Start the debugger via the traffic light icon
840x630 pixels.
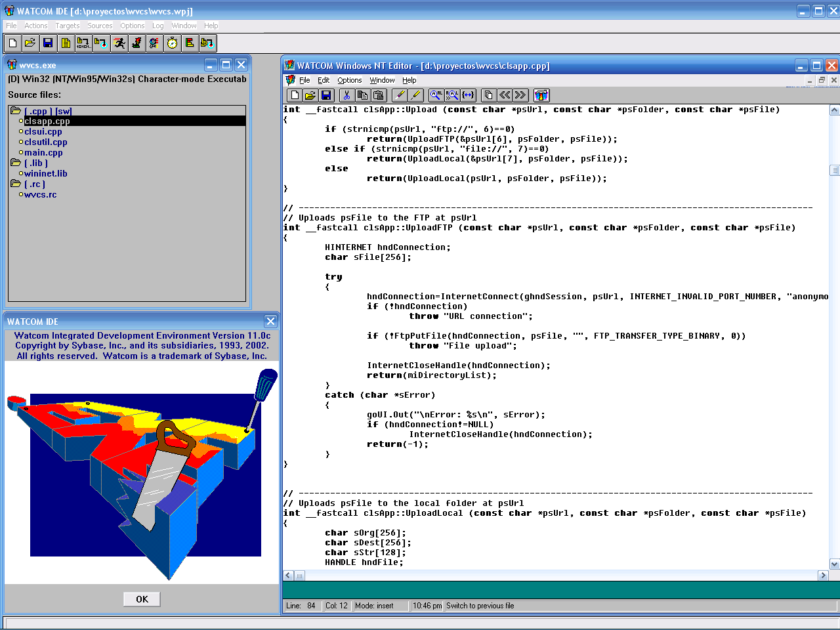tap(136, 43)
